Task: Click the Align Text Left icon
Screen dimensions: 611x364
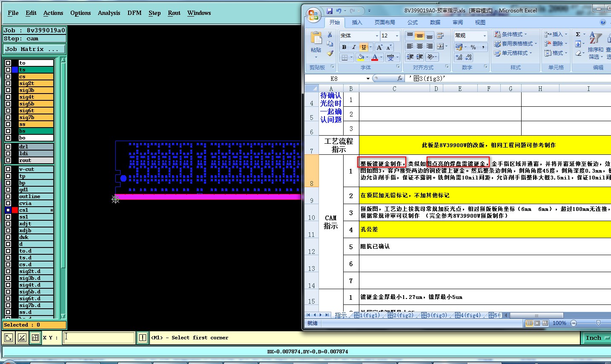Action: (410, 46)
